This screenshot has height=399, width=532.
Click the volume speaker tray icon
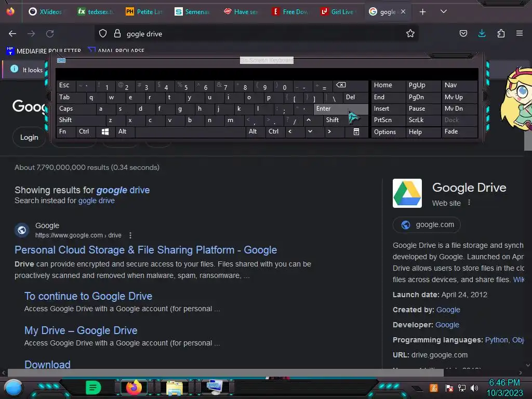tap(474, 388)
